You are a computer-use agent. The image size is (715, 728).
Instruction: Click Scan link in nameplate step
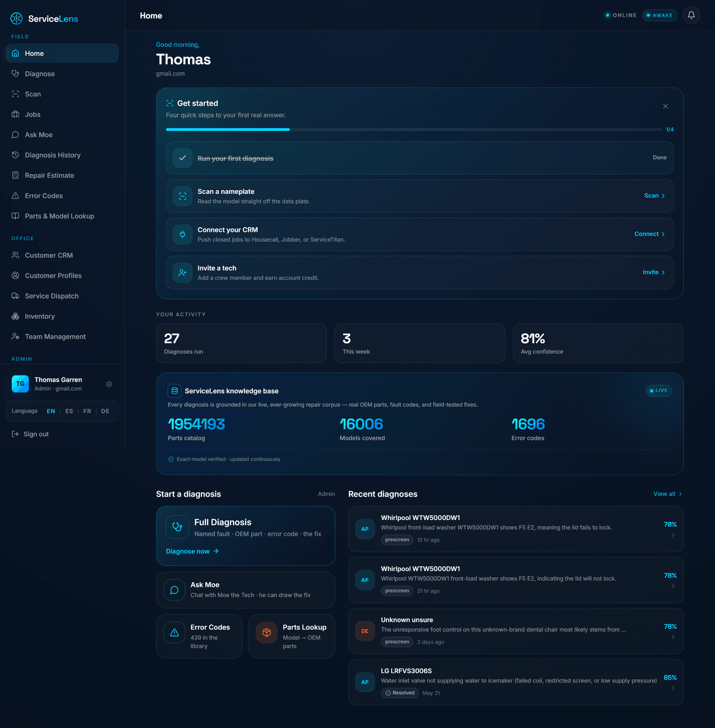tap(654, 196)
